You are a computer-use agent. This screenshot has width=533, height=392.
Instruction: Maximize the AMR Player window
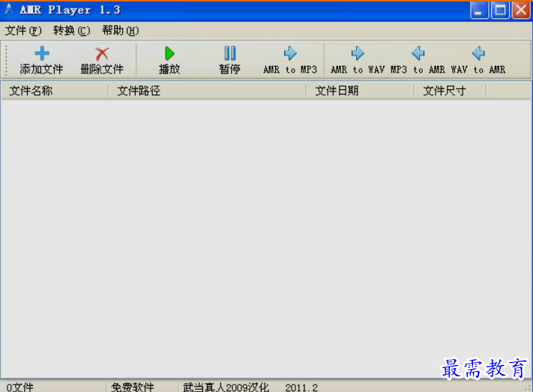point(500,10)
